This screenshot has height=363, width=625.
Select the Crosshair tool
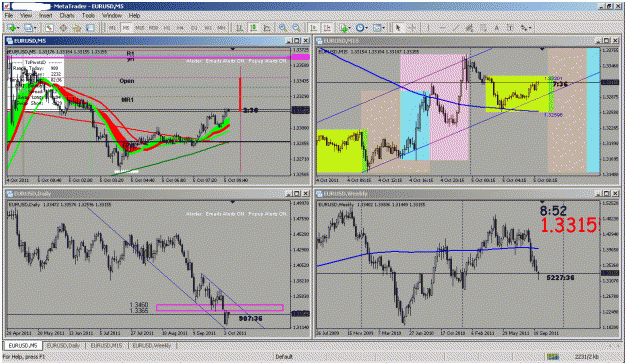(x=412, y=27)
